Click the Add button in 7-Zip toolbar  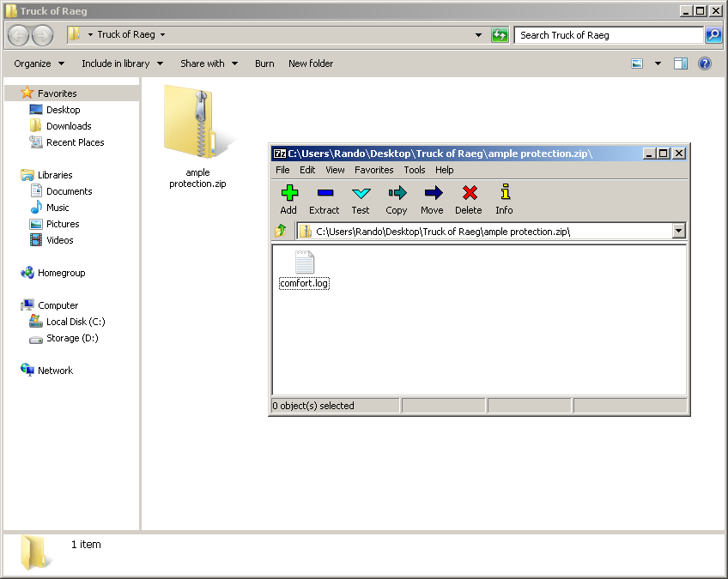pos(288,199)
